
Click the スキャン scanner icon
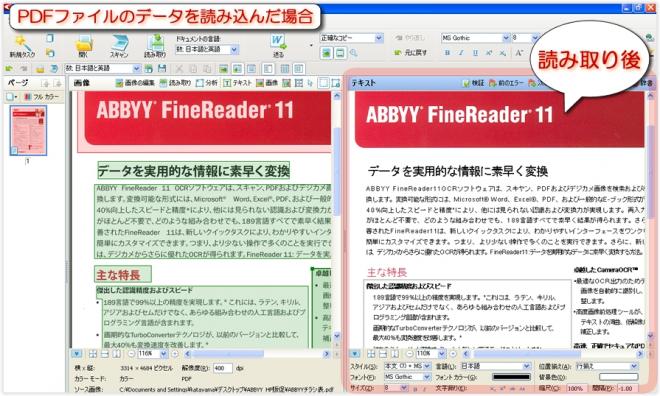[119, 46]
